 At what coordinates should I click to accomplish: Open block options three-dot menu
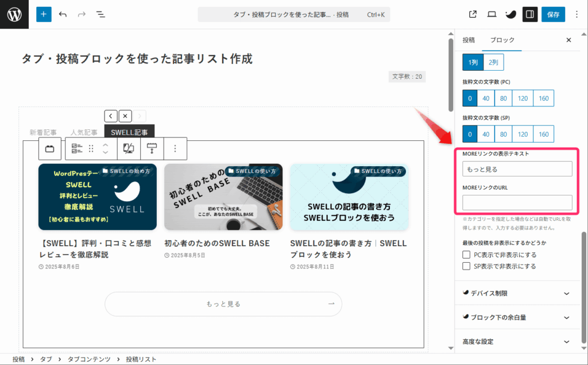click(x=175, y=149)
